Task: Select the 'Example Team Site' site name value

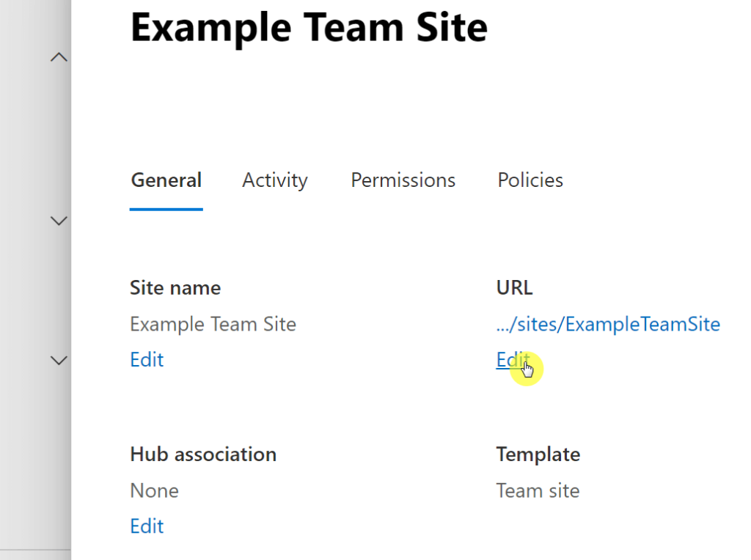Action: point(213,325)
